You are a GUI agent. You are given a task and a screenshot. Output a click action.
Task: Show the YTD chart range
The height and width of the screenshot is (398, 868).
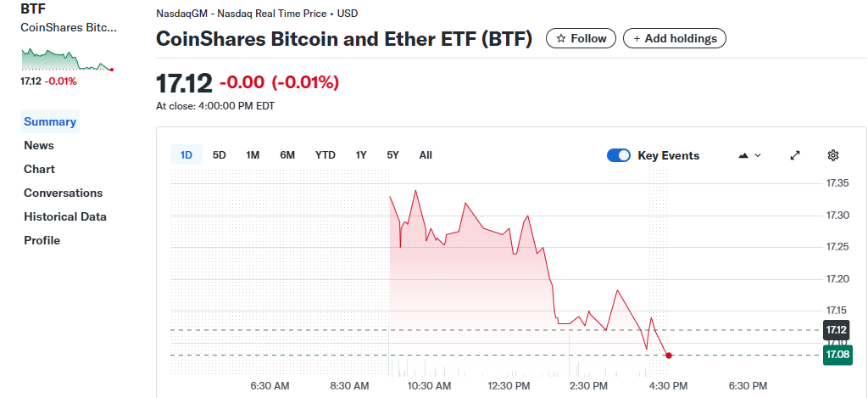pyautogui.click(x=325, y=154)
